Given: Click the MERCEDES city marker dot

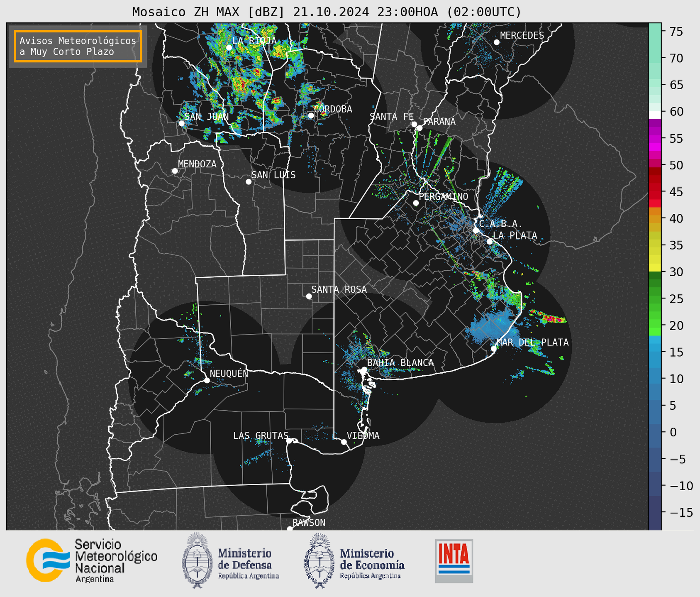Looking at the screenshot, I should click(x=497, y=42).
